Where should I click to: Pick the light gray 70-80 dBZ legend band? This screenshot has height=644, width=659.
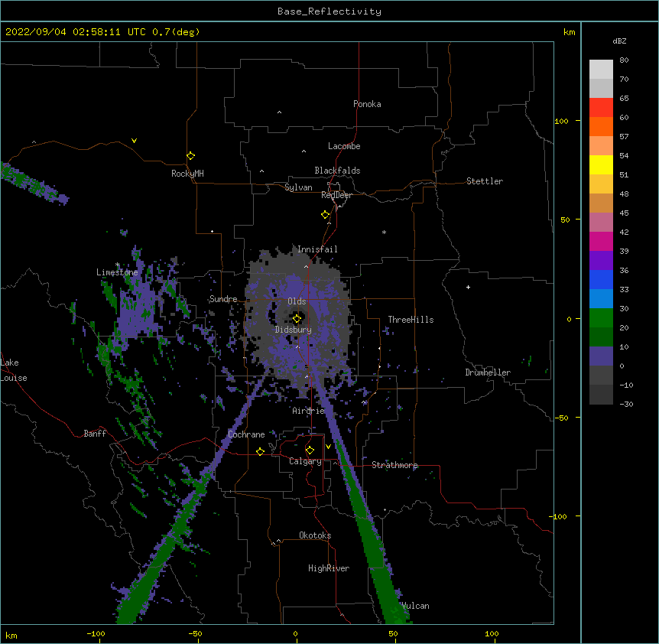tap(601, 70)
